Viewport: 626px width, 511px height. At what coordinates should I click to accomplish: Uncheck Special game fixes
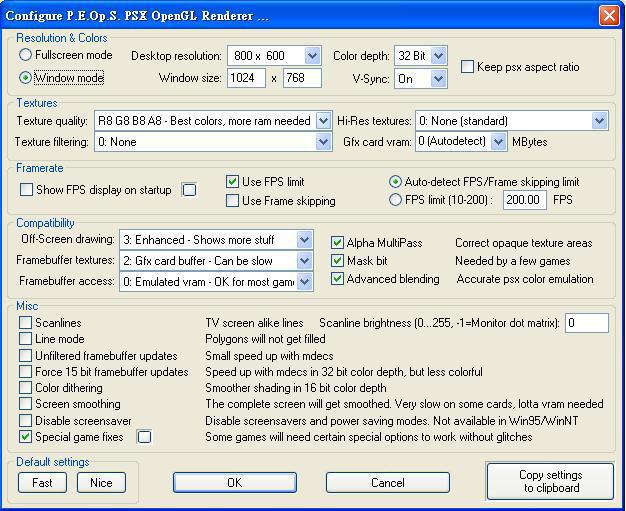pos(25,437)
